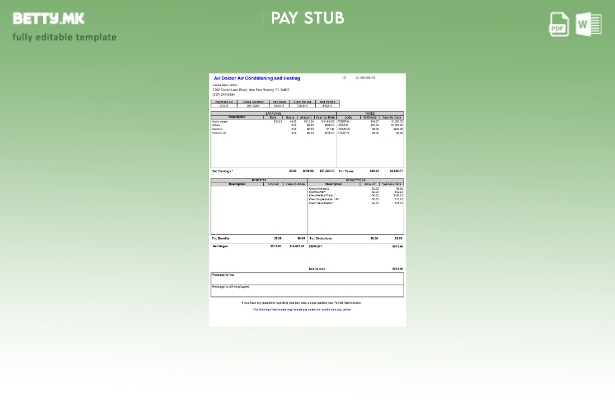Select the Deductions table header
The height and width of the screenshot is (400, 615).
(355, 180)
